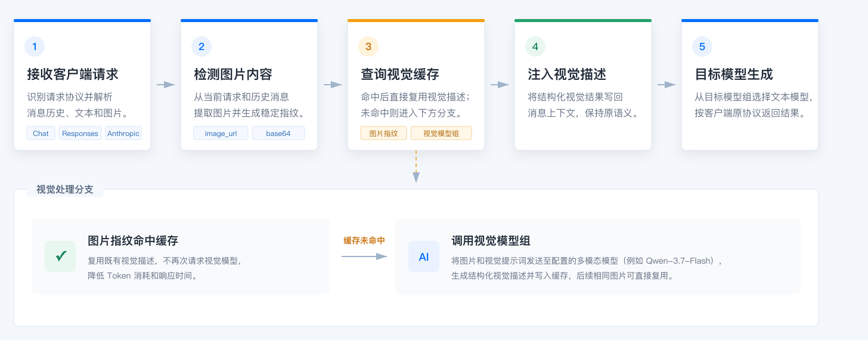Click the orange step badge number 3
This screenshot has height=340, width=868.
[x=368, y=47]
